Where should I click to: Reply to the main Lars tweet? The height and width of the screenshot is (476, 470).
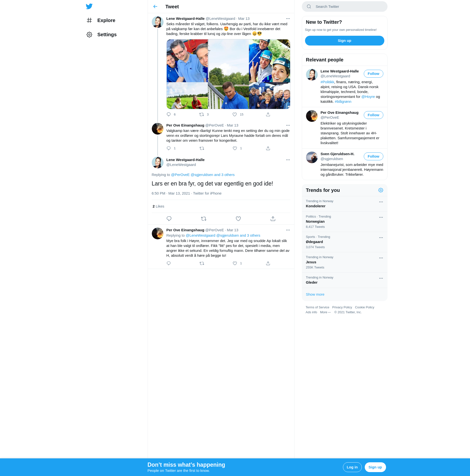tap(169, 219)
